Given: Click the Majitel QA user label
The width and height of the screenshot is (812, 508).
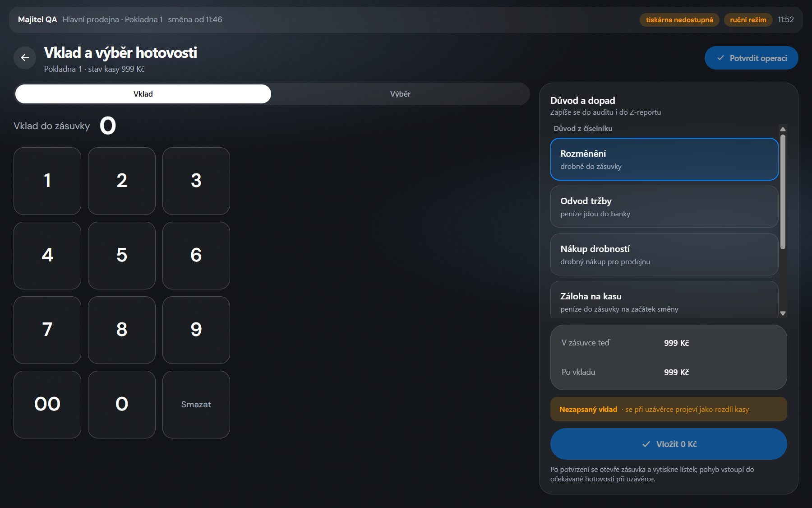Looking at the screenshot, I should (37, 19).
